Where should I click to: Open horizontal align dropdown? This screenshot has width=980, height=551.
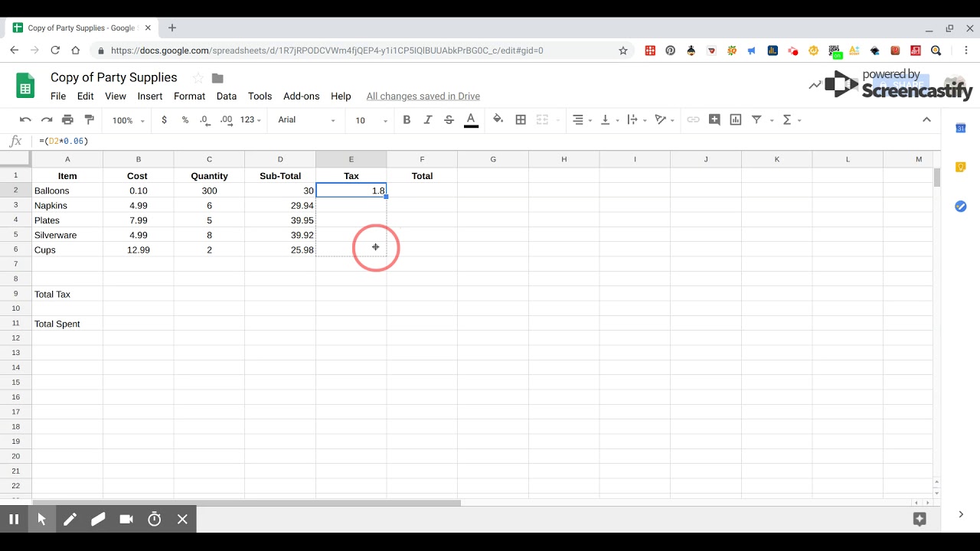click(x=582, y=120)
